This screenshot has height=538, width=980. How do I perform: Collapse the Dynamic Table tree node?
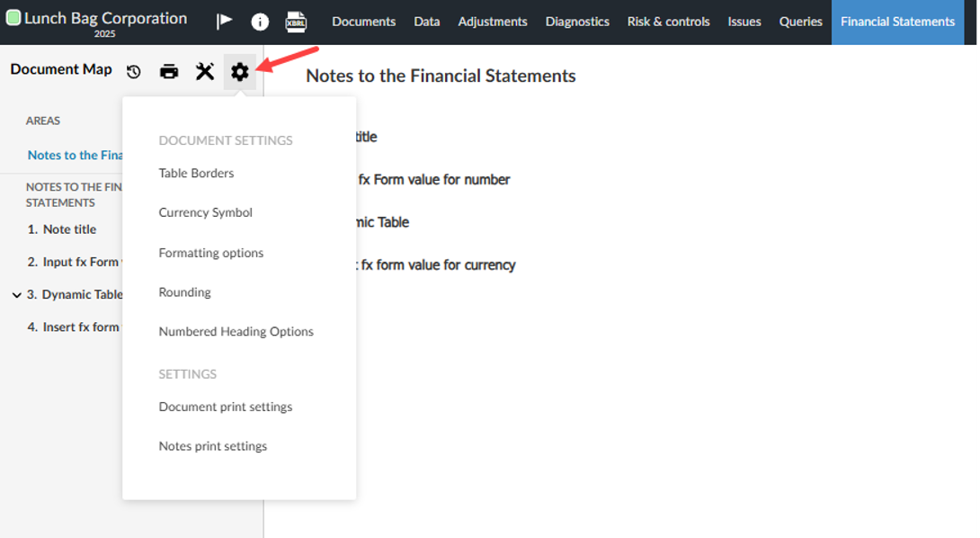(15, 294)
